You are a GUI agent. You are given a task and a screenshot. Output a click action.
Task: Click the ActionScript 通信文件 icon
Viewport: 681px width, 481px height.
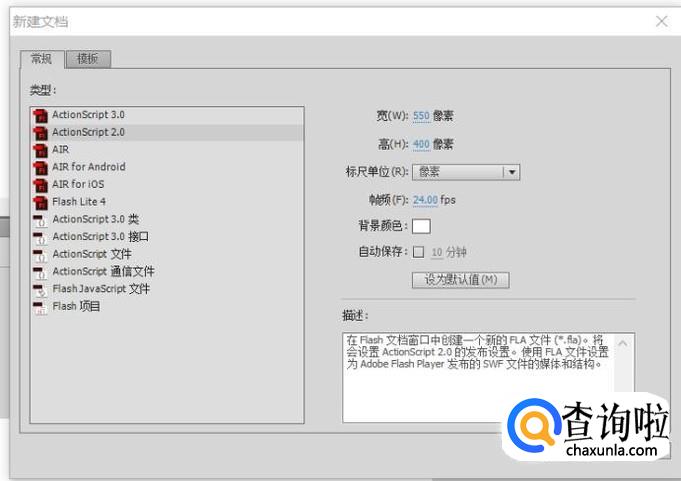point(40,272)
